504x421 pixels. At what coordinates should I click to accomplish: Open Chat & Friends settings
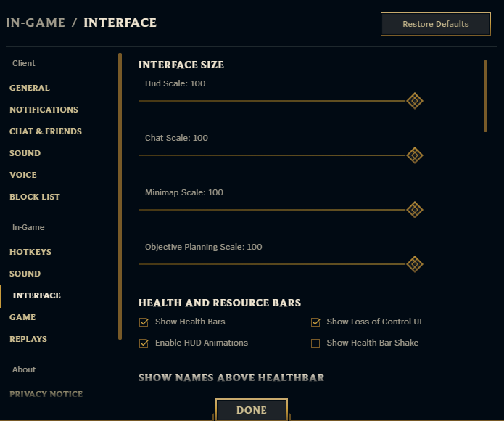pos(46,131)
